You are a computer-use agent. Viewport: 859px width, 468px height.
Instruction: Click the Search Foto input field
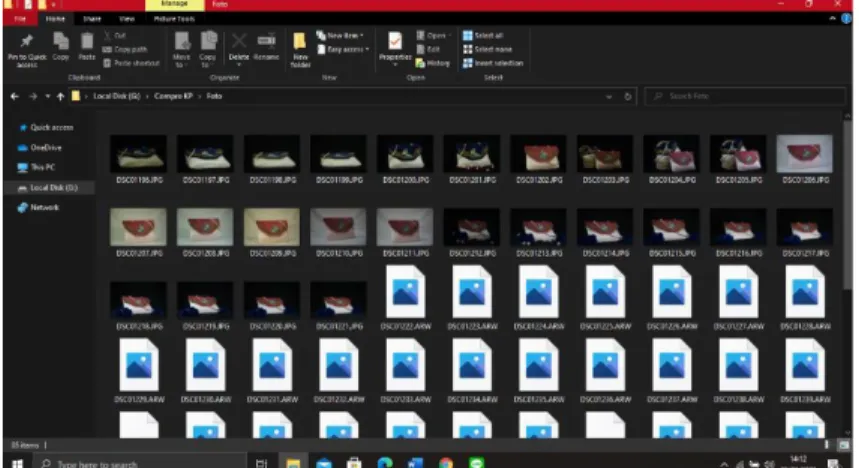tap(745, 96)
